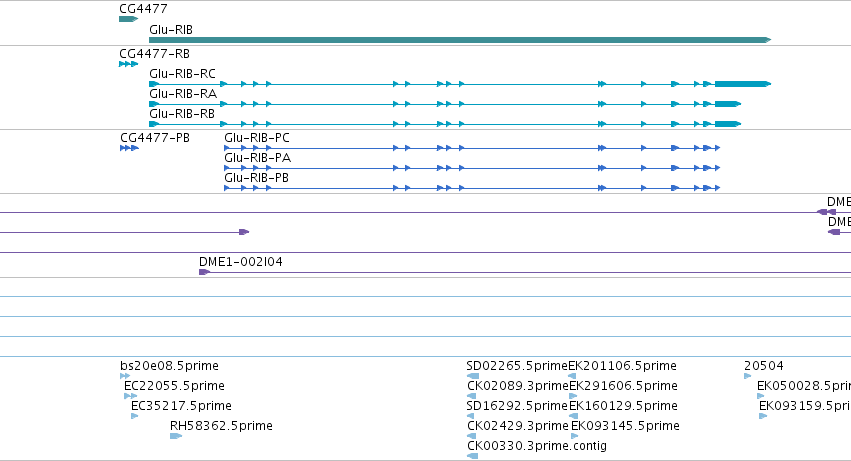This screenshot has height=461, width=851.
Task: Click the SD16292.5prime EST label
Action: [518, 406]
